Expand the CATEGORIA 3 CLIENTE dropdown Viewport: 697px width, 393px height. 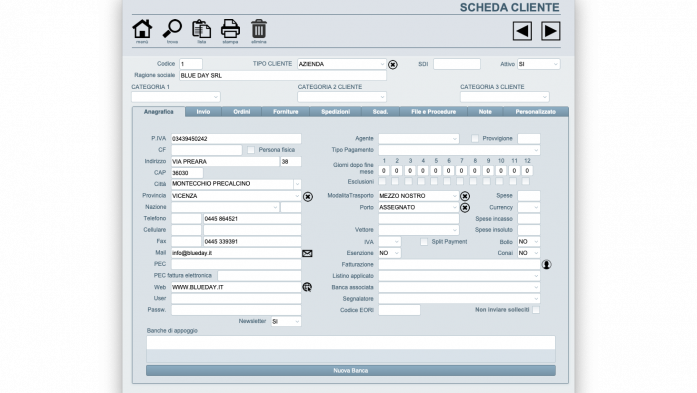[505, 96]
